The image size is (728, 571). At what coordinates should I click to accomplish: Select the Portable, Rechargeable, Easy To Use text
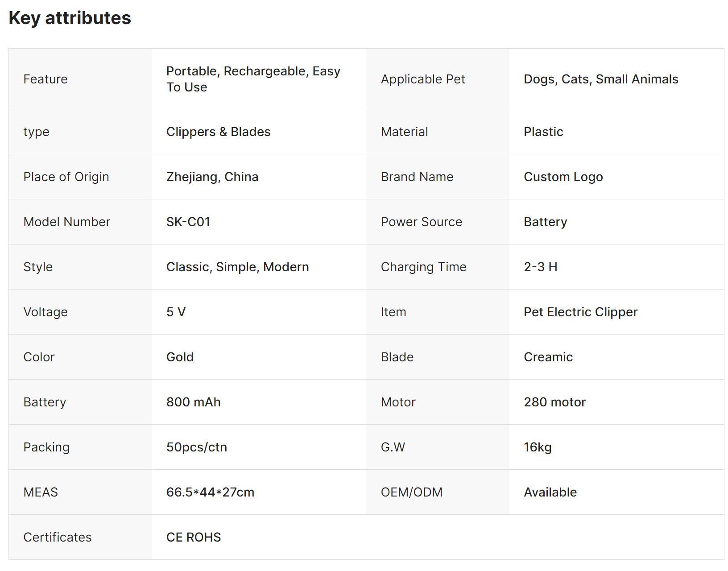click(253, 79)
